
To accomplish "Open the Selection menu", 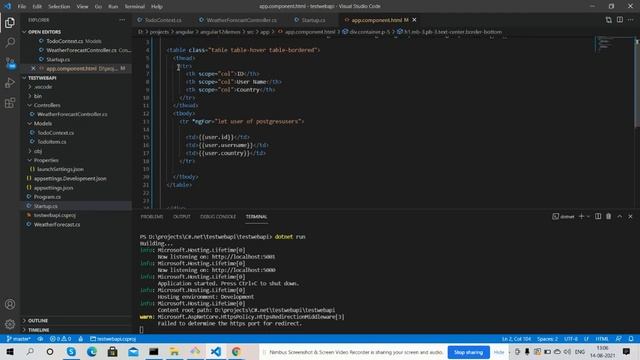I will [59, 7].
